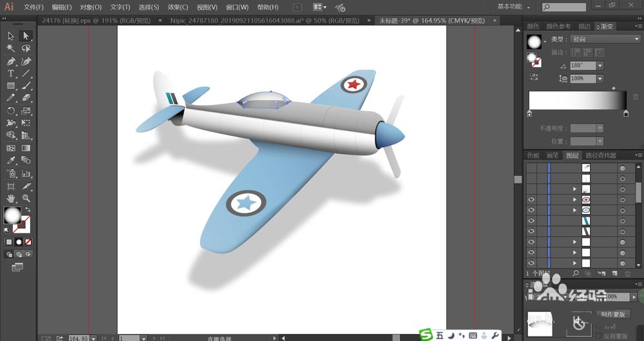Select the Zoom tool
Viewport: 644px width, 341px height.
(26, 199)
